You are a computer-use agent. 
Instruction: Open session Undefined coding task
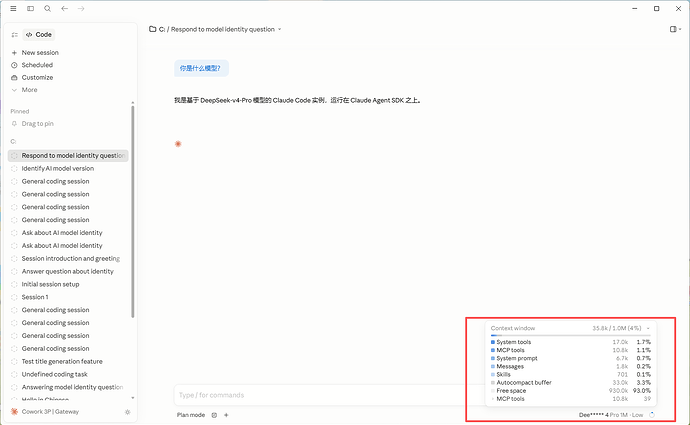click(x=55, y=374)
